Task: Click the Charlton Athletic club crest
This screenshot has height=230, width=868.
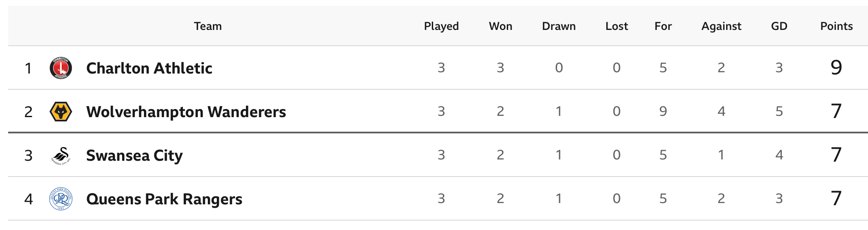Action: [x=61, y=68]
